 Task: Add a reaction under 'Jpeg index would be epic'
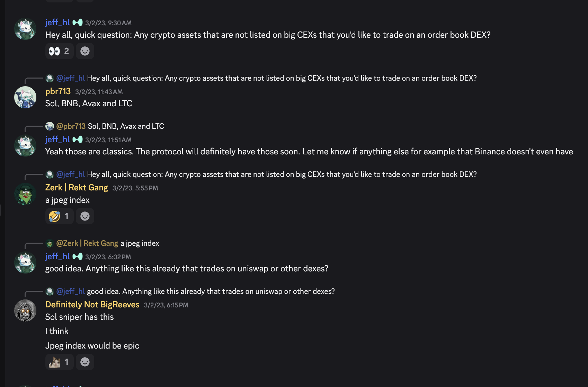click(x=85, y=362)
